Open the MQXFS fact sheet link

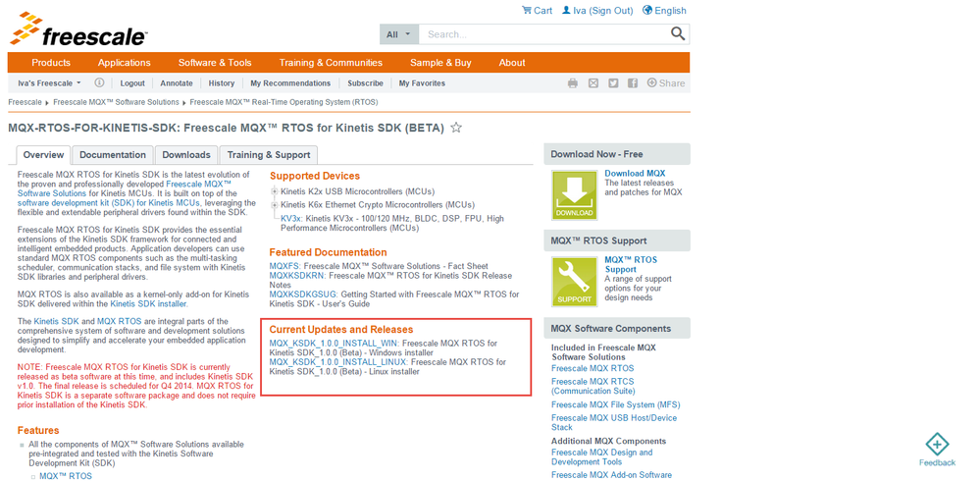click(285, 266)
